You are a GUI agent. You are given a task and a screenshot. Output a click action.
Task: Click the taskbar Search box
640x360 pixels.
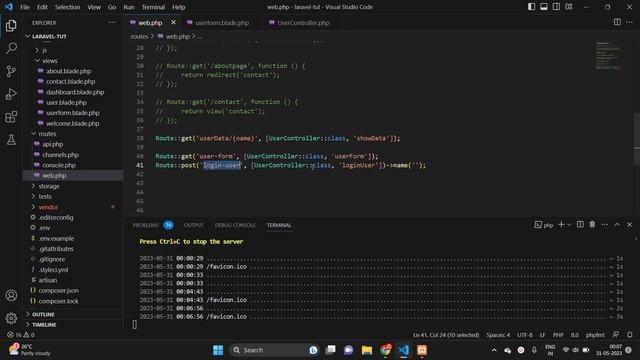pyautogui.click(x=274, y=350)
